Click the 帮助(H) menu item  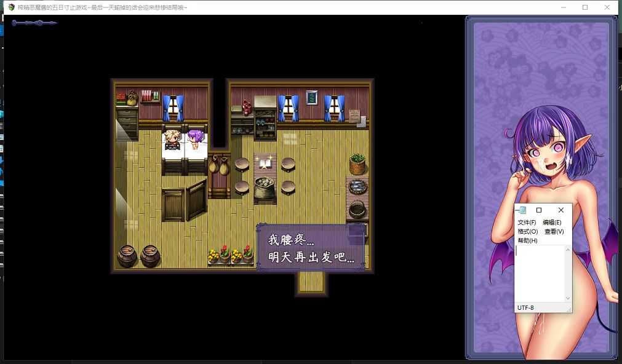point(527,240)
